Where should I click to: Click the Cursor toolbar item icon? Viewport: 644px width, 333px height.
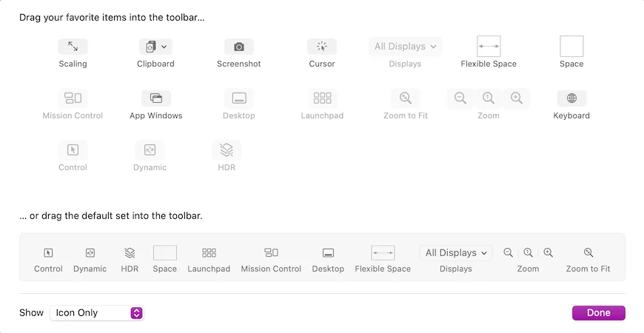321,47
